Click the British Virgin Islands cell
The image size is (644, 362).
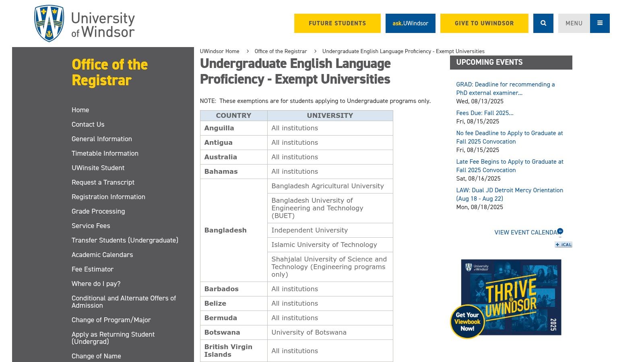233,351
